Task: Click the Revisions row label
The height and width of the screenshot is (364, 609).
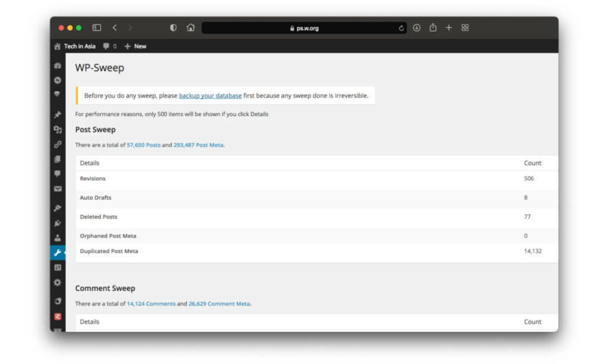Action: 92,178
